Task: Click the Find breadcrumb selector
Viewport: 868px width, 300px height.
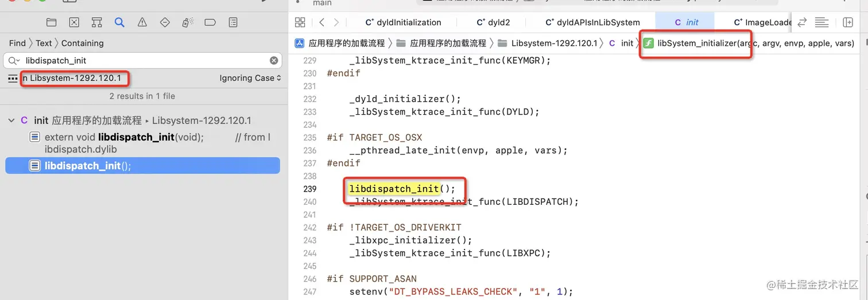Action: (x=17, y=43)
